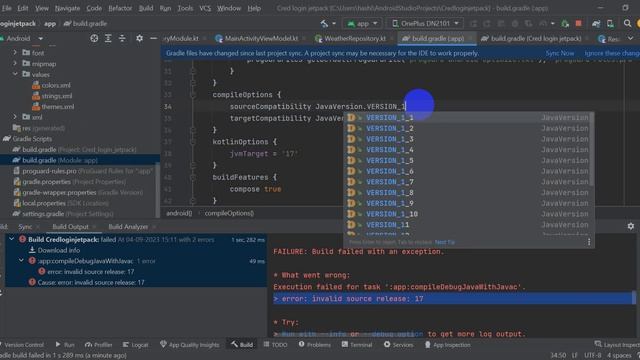Screen dimensions: 640x360
Task: Open App Quality Insights tool window
Action: (x=189, y=345)
